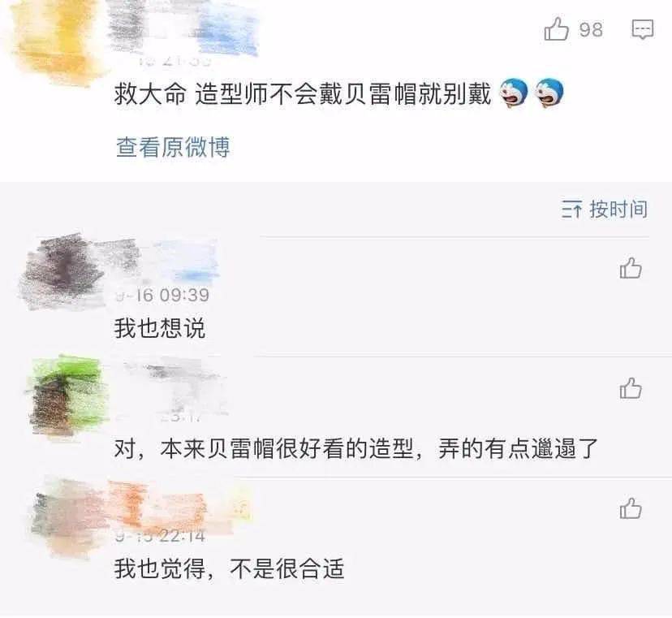Tap the reply text 我也想说
The width and height of the screenshot is (672, 618).
[x=159, y=329]
